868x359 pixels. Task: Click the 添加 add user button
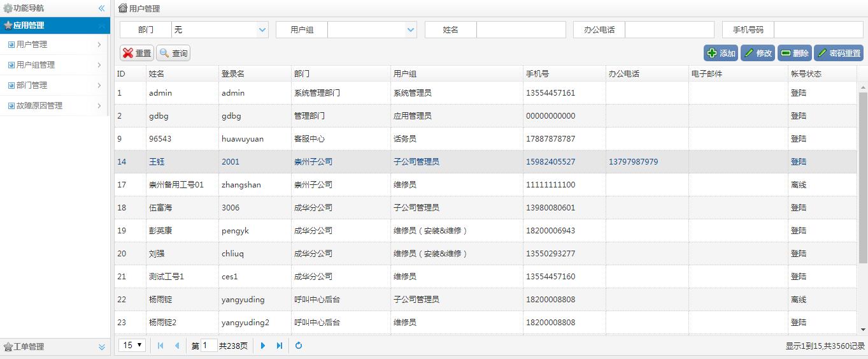(x=721, y=54)
